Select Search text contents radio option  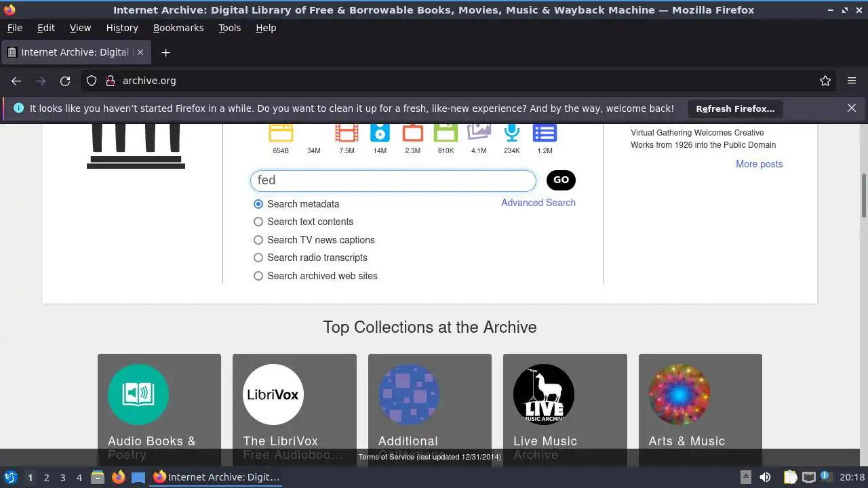pyautogui.click(x=258, y=222)
